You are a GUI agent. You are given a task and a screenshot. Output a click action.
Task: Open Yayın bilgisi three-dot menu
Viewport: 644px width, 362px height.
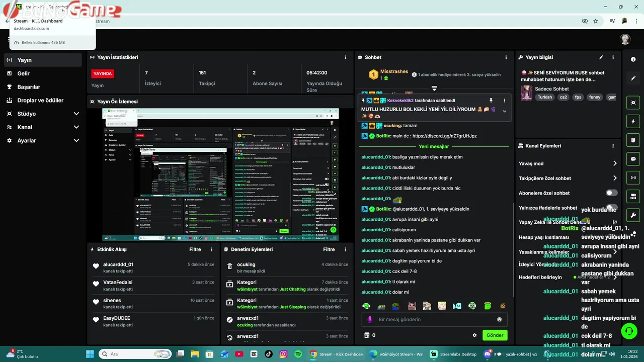613,57
